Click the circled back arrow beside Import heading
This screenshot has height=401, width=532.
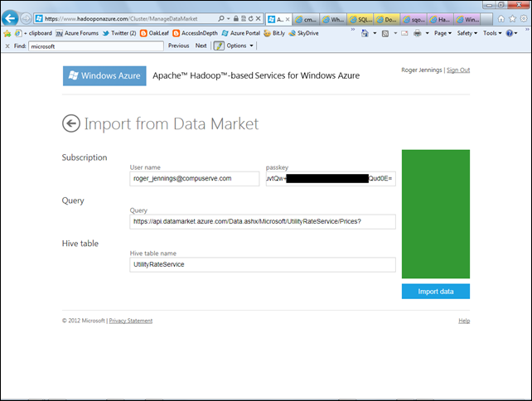pyautogui.click(x=71, y=123)
